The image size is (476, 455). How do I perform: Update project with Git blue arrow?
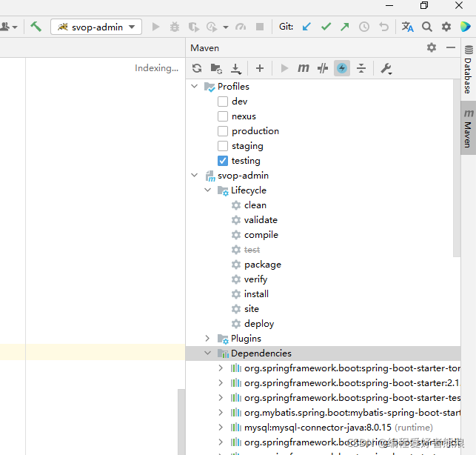[306, 27]
